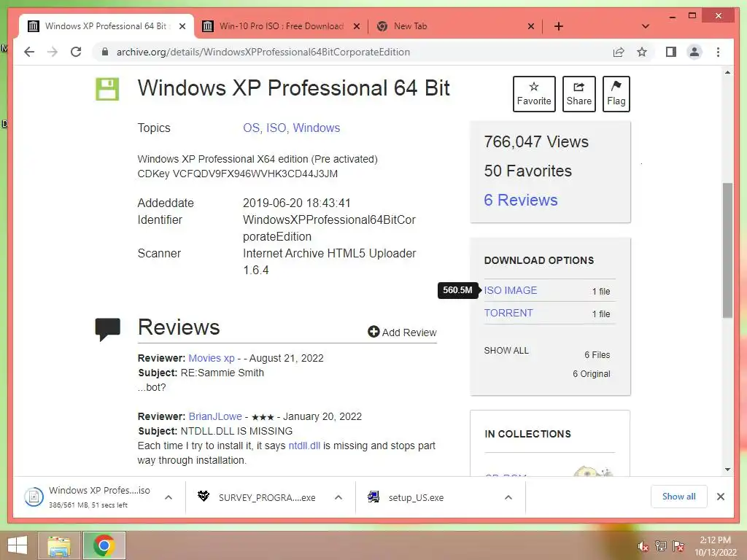Viewport: 747px width, 560px height.
Task: Download the ISO IMAGE file
Action: click(510, 290)
